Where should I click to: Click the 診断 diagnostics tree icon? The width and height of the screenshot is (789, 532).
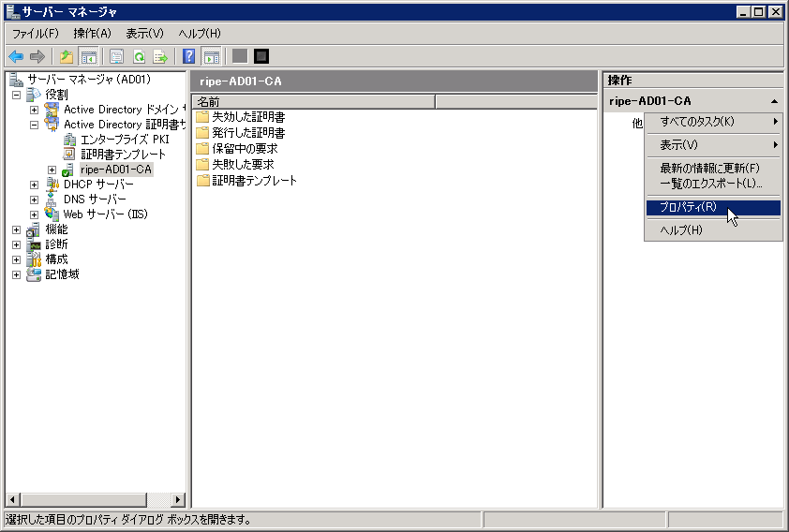[33, 244]
